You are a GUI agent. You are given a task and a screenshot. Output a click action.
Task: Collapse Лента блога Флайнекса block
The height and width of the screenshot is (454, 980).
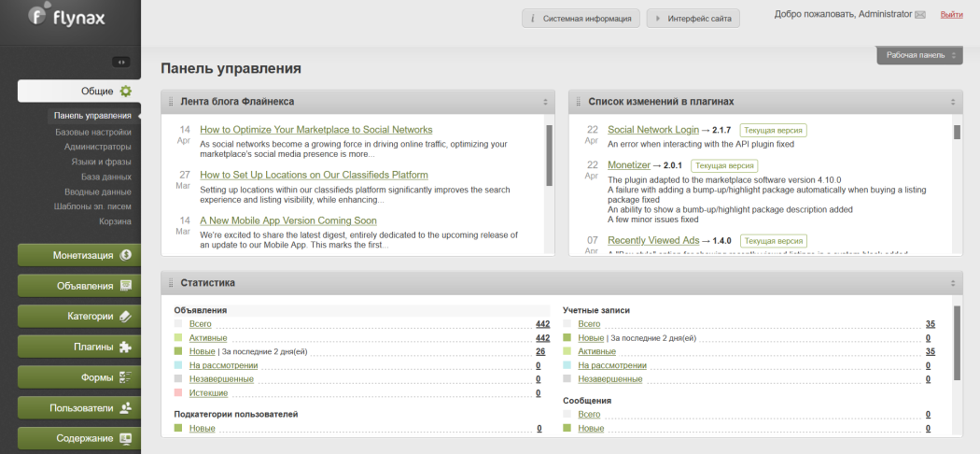545,102
